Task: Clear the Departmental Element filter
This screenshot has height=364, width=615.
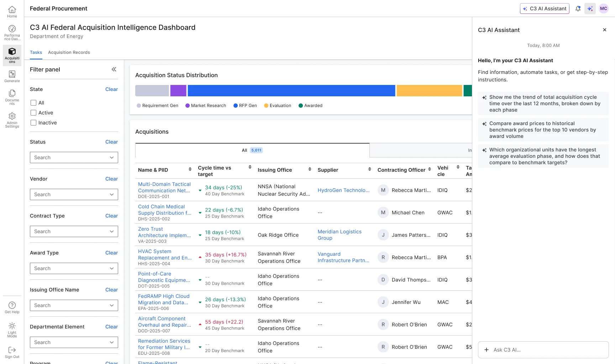Action: click(x=111, y=327)
